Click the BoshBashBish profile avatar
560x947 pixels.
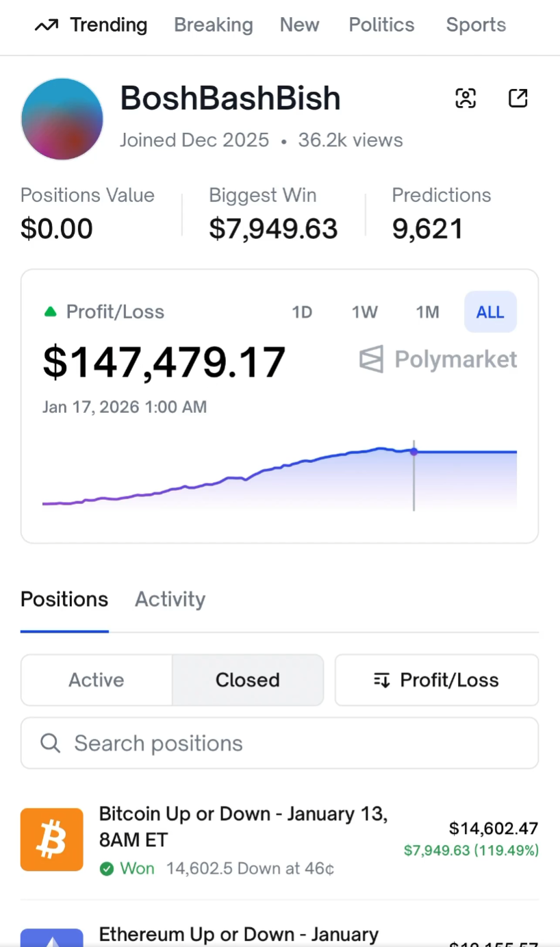point(62,119)
